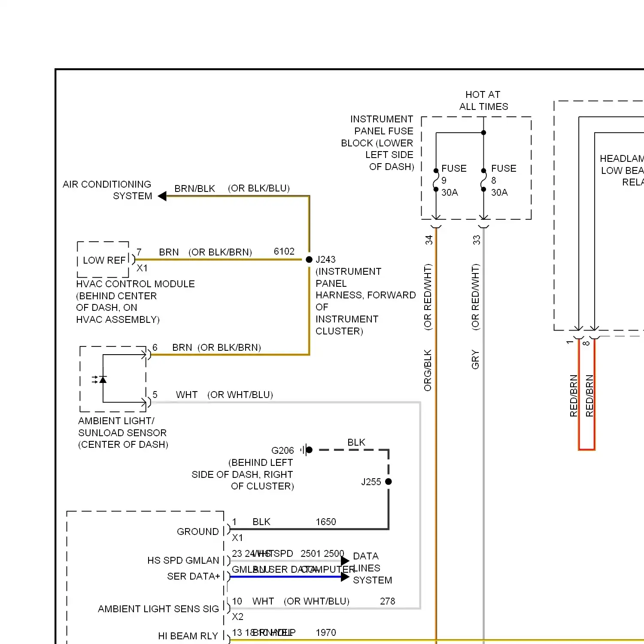Screen dimensions: 644x644
Task: Select the J243 label text
Action: (x=325, y=259)
